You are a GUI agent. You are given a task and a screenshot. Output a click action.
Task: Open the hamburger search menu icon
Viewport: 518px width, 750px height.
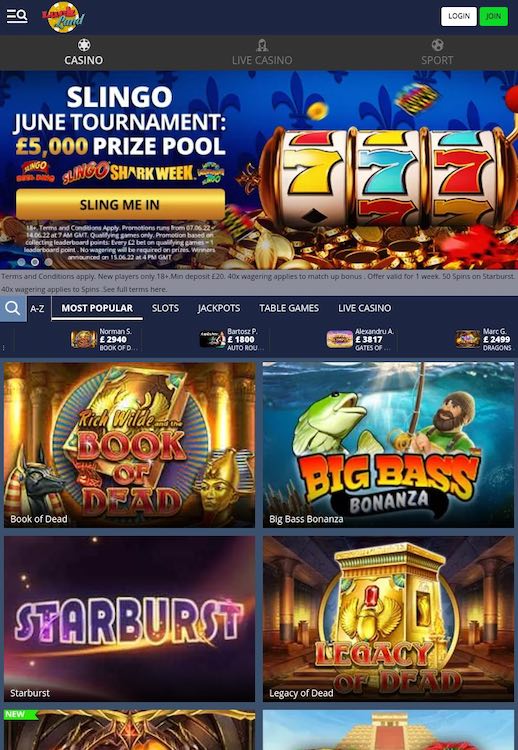17,16
